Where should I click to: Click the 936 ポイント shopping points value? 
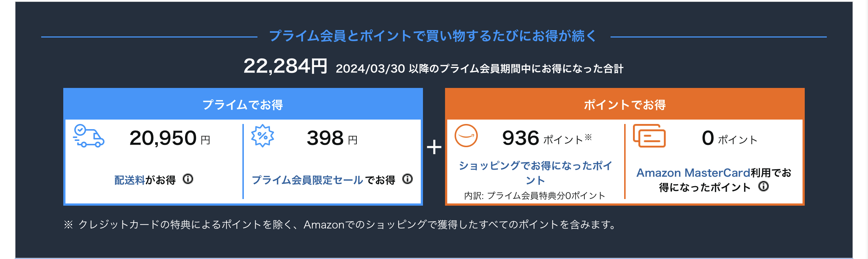tap(547, 138)
